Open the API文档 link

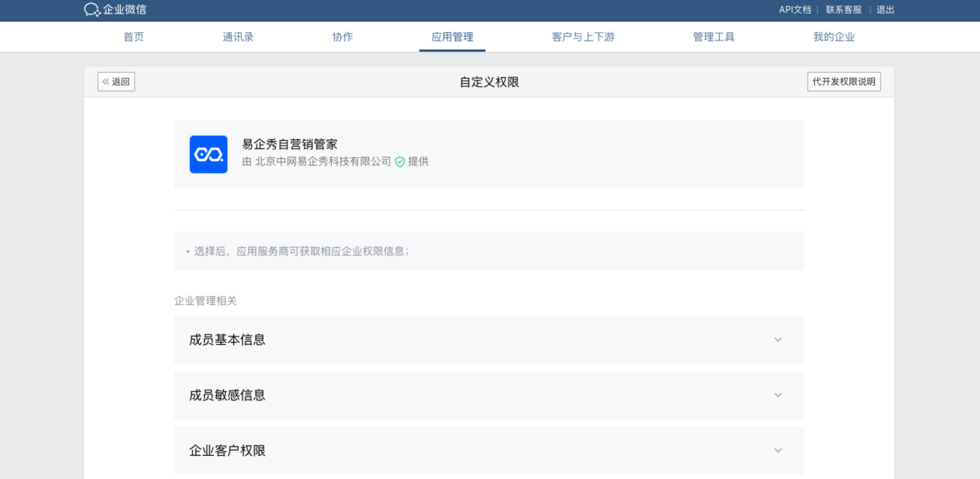coord(795,10)
